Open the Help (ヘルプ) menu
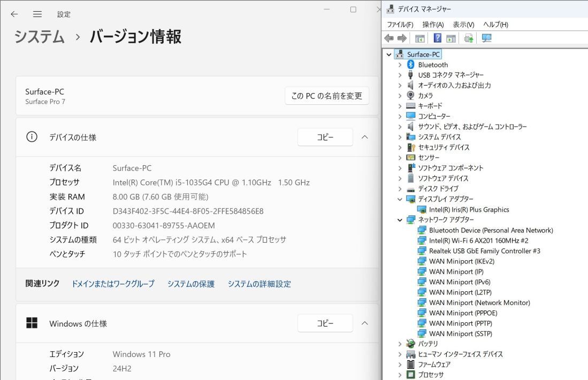588x380 pixels. pos(496,25)
